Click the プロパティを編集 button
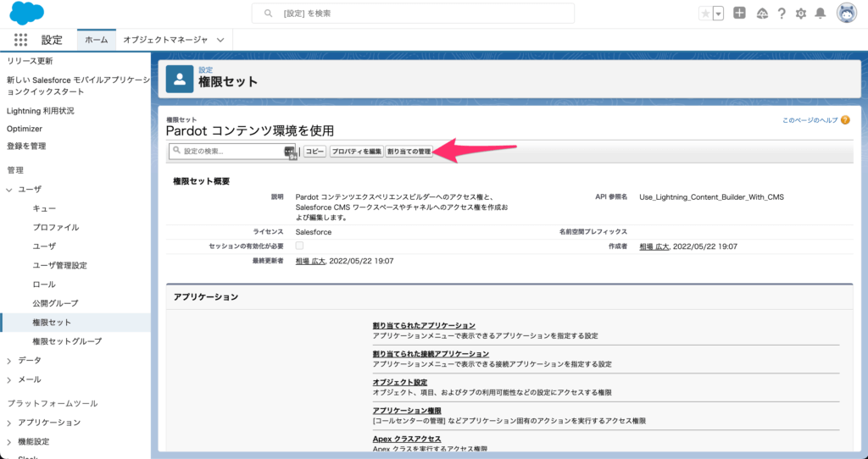The image size is (868, 459). tap(357, 152)
